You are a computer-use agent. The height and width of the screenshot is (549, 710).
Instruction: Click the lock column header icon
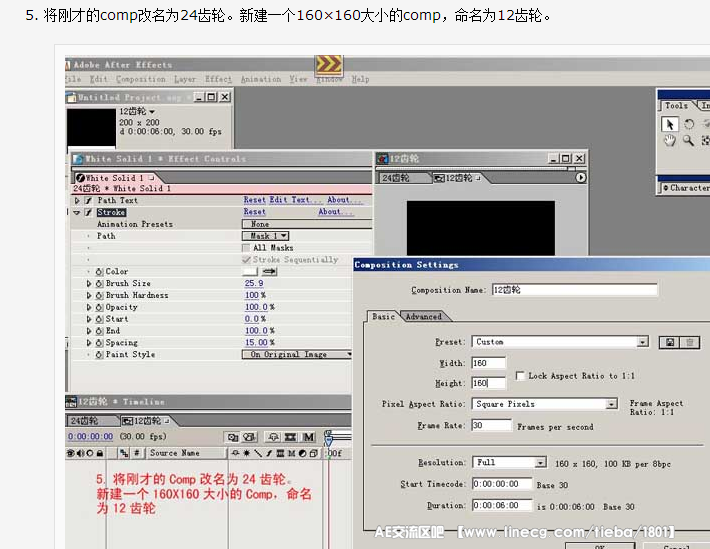click(x=100, y=453)
